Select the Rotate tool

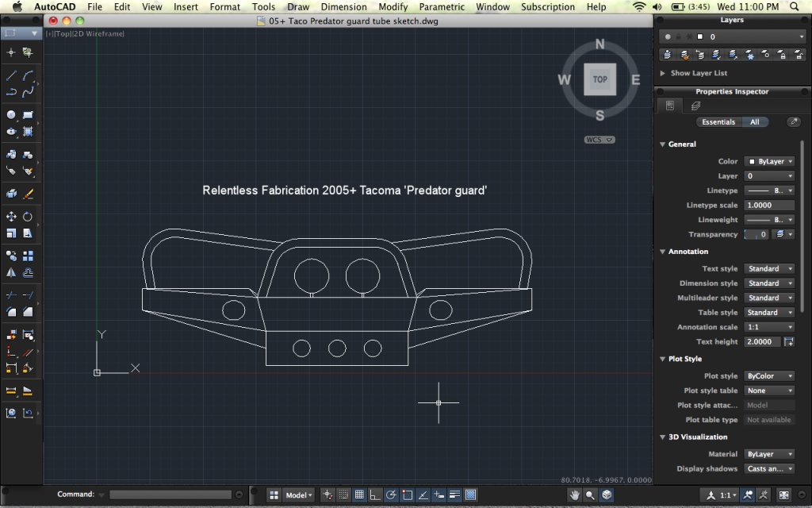pos(28,216)
